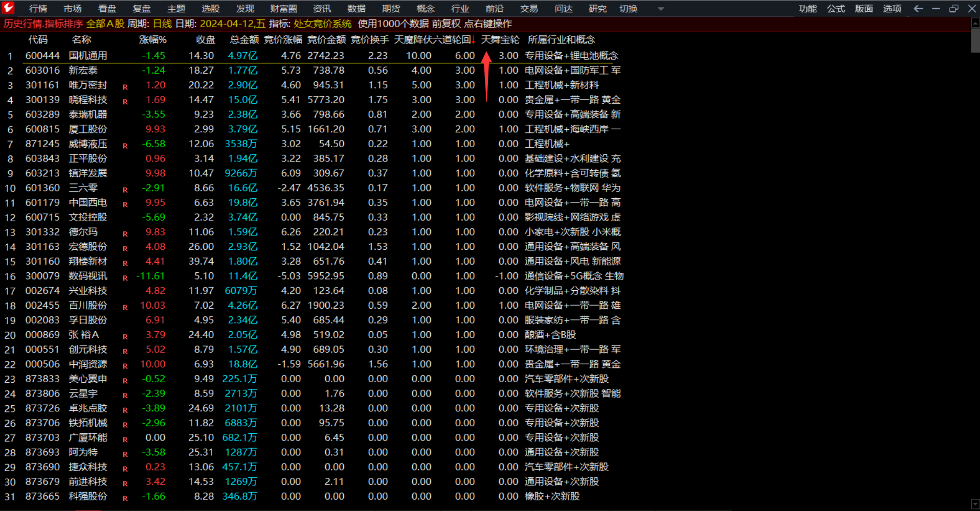Open the 问达 menu

click(x=564, y=9)
